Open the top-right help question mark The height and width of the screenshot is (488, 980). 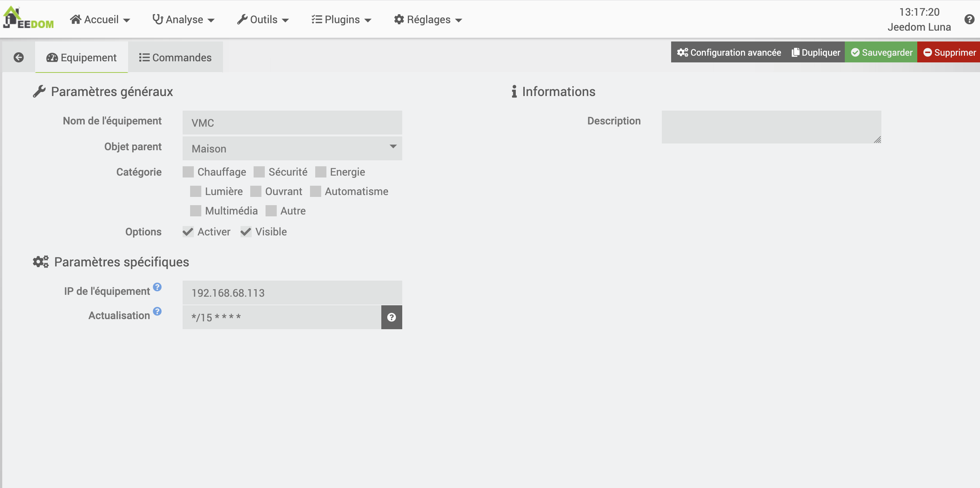click(969, 19)
